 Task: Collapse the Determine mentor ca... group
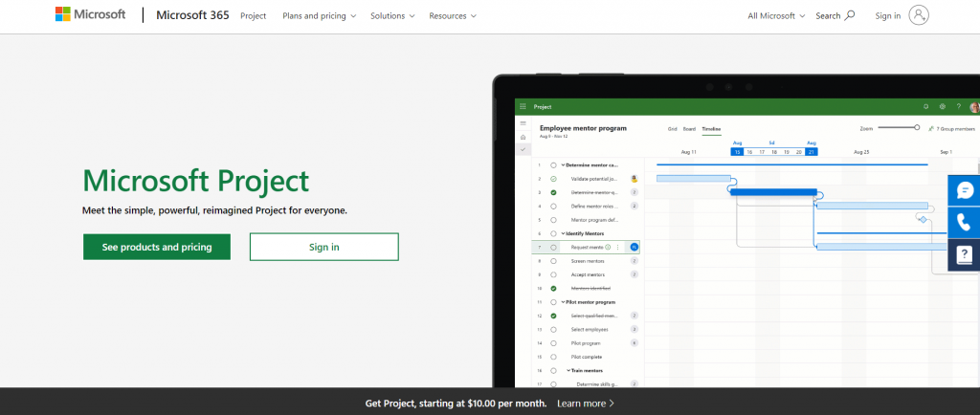tap(563, 164)
